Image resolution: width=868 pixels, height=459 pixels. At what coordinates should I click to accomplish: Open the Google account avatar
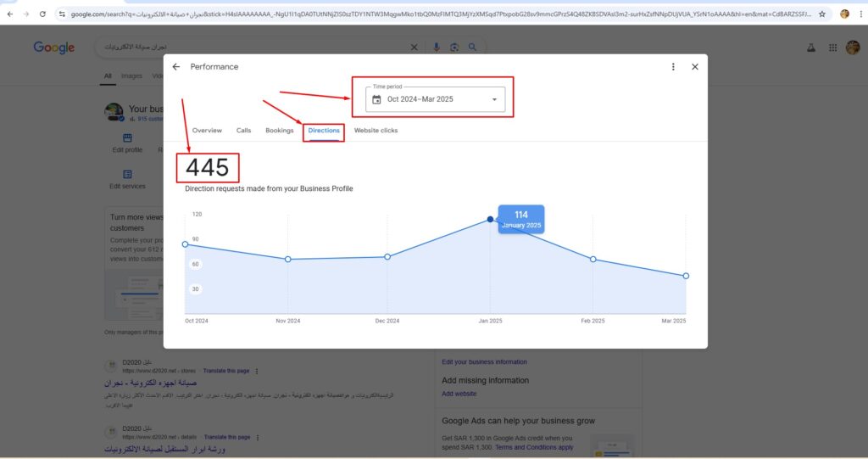[853, 48]
